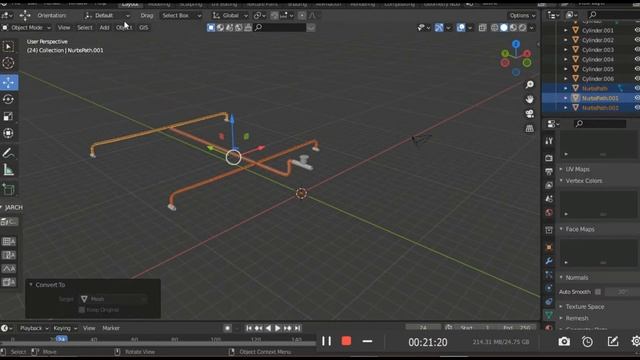Viewport: 640px width, 360px height.
Task: Toggle visibility of Cylinder.003
Action: [637, 50]
